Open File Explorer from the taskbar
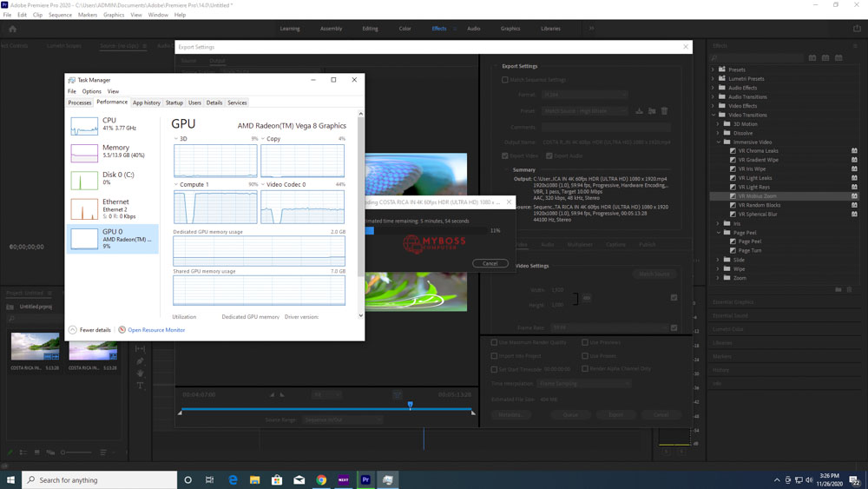 255,479
